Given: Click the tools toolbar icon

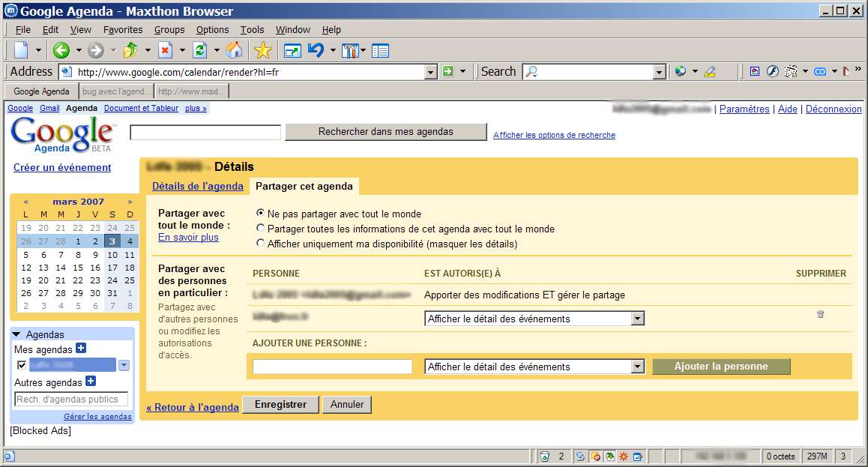Looking at the screenshot, I should click(x=350, y=51).
